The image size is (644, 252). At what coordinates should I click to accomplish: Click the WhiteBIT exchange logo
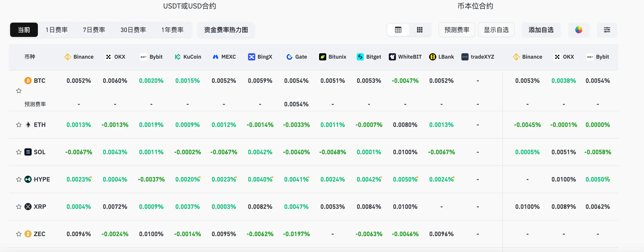pyautogui.click(x=392, y=57)
